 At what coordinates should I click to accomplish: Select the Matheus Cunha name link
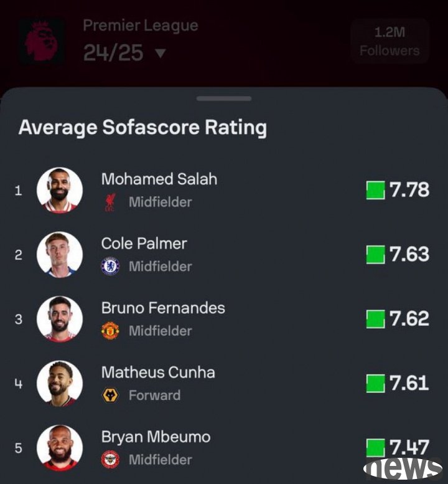click(x=158, y=372)
